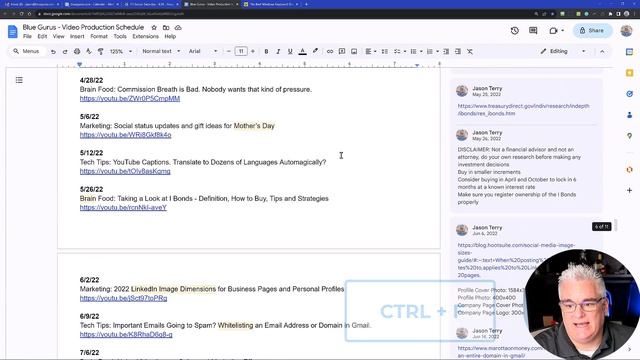Open the bulleted list dropdown

416,51
